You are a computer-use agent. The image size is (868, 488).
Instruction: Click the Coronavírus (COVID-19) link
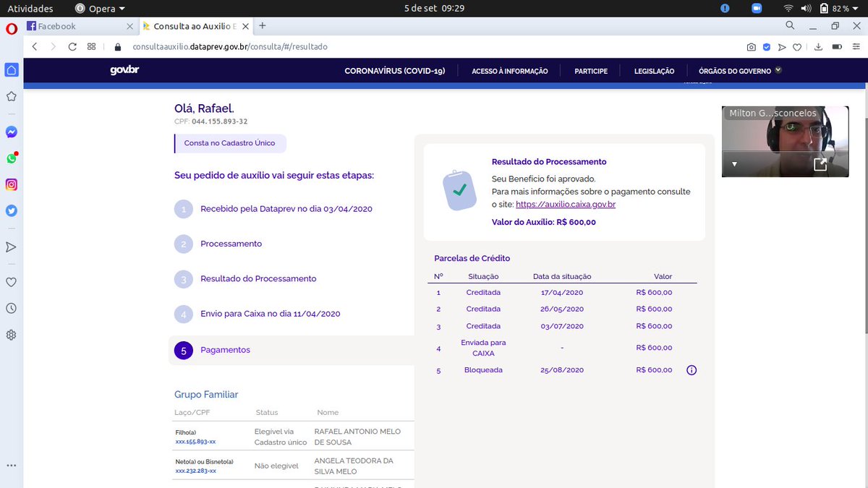point(395,71)
